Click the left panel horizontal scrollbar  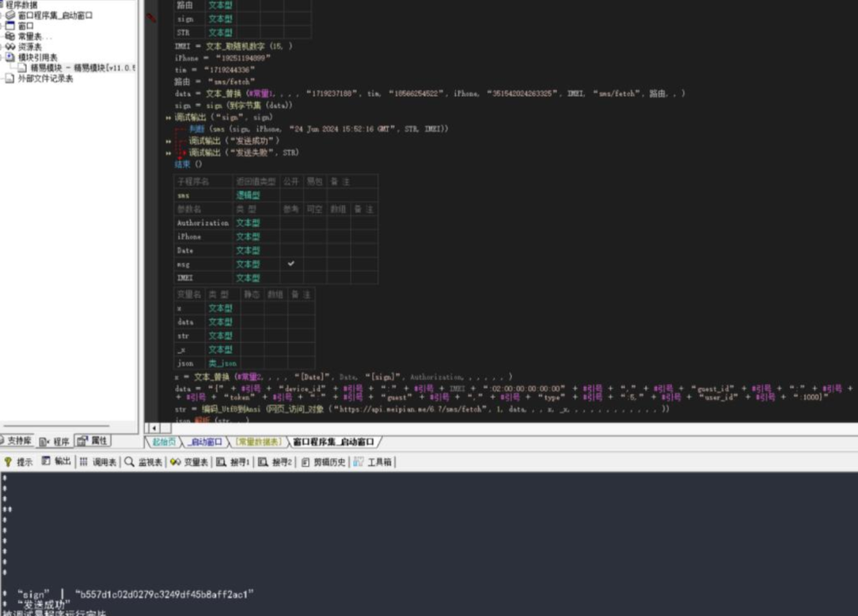pyautogui.click(x=57, y=425)
